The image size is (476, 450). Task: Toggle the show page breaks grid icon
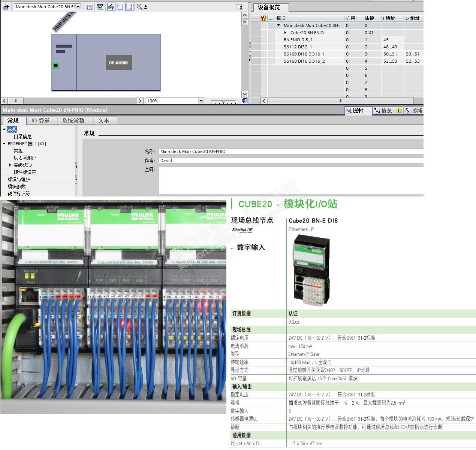[x=120, y=7]
